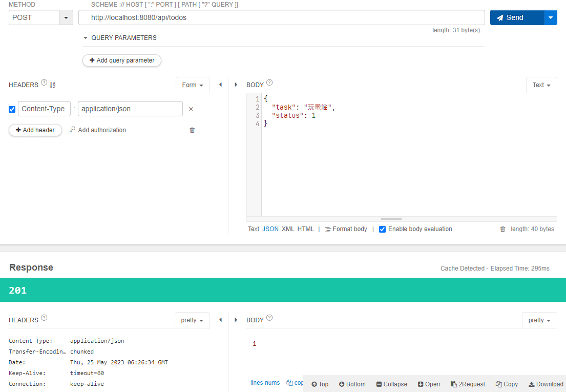566x392 pixels.
Task: Copy the response body
Action: click(507, 384)
